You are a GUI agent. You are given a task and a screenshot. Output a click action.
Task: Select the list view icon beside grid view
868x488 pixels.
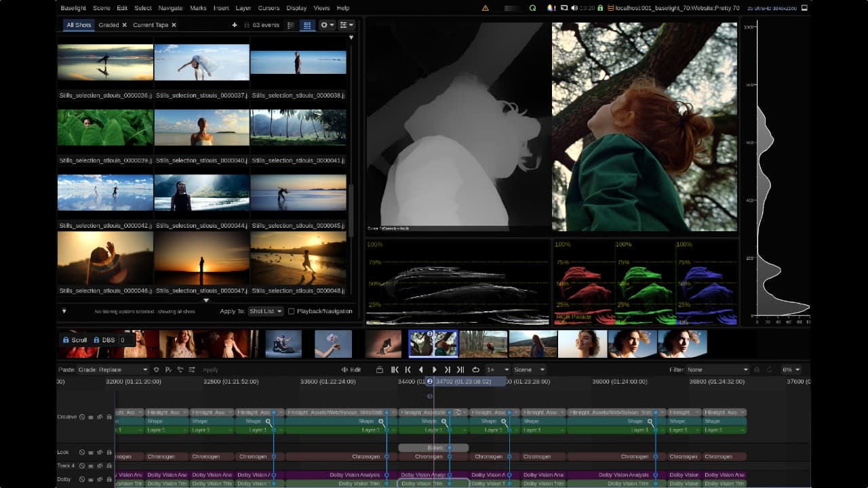pyautogui.click(x=290, y=25)
